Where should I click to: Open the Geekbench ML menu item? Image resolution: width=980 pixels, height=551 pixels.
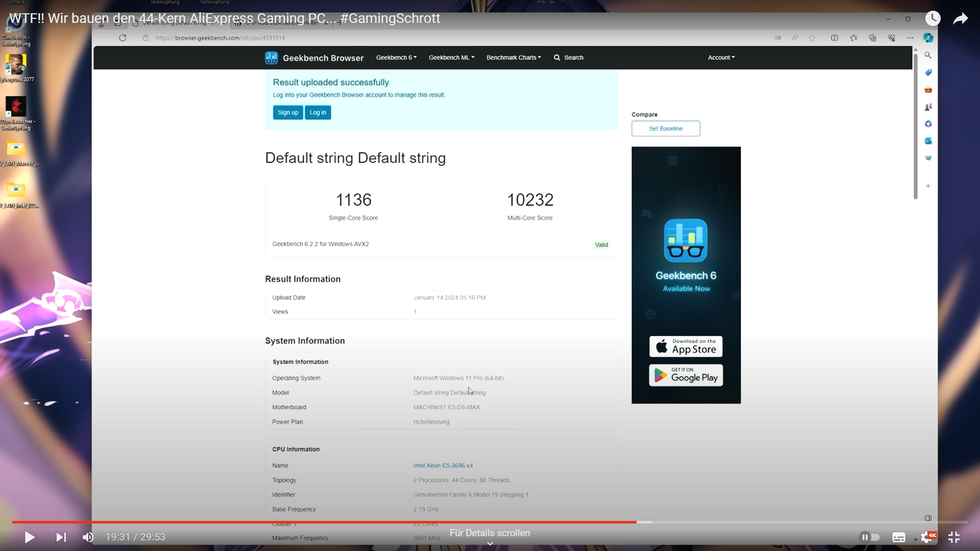451,57
